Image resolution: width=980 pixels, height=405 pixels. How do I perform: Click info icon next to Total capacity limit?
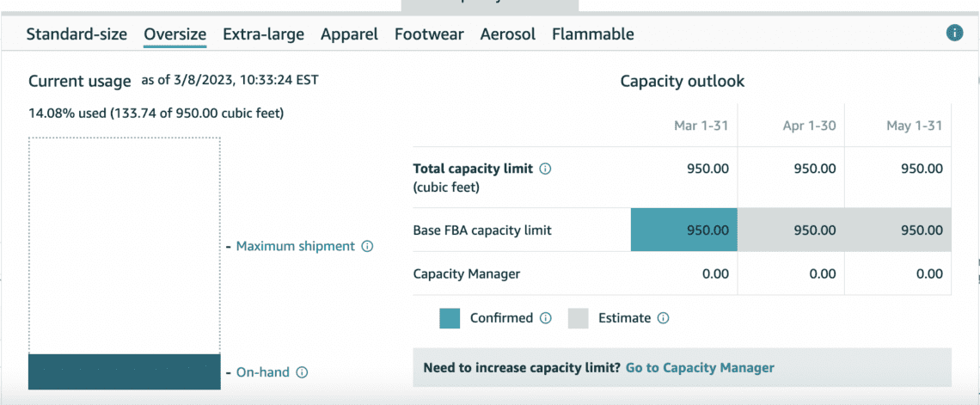545,169
